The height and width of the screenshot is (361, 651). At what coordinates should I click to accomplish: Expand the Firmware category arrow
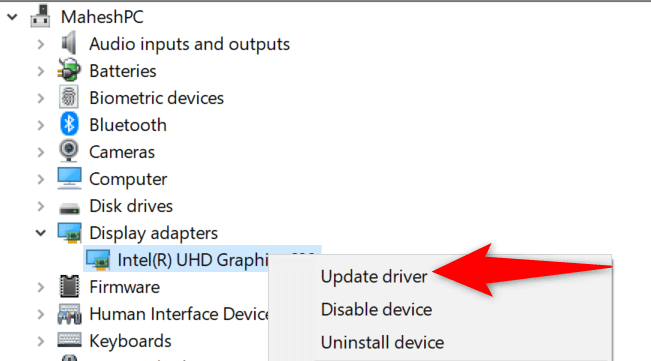pos(41,287)
